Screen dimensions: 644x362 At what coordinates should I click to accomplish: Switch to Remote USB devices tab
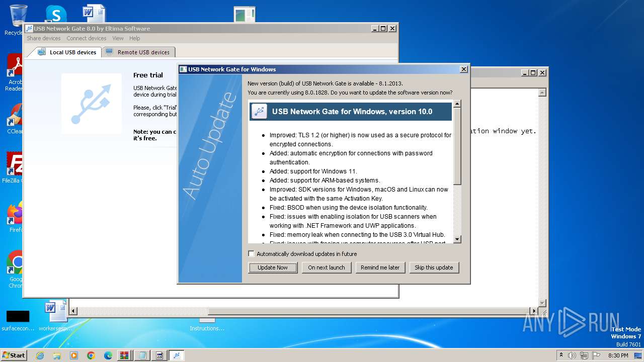[138, 52]
